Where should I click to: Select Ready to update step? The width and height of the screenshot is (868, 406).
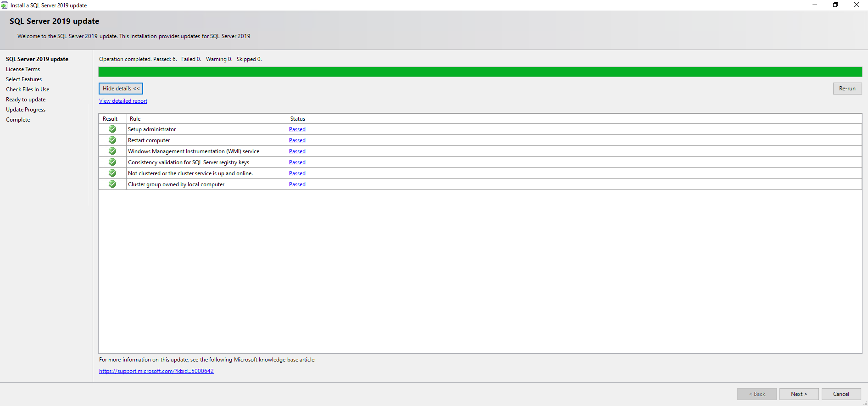26,100
